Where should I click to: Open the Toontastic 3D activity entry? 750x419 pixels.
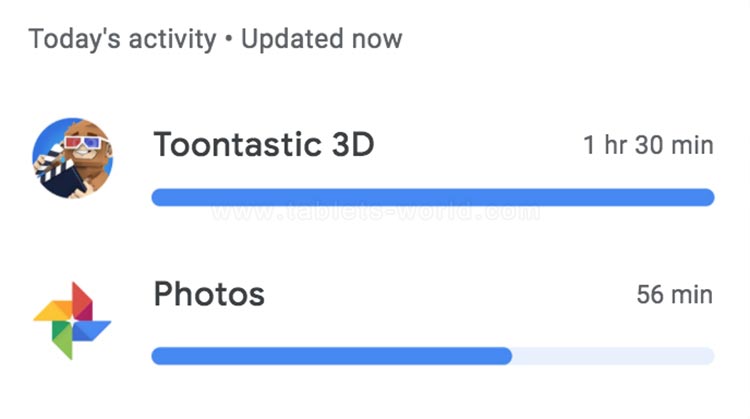[263, 146]
